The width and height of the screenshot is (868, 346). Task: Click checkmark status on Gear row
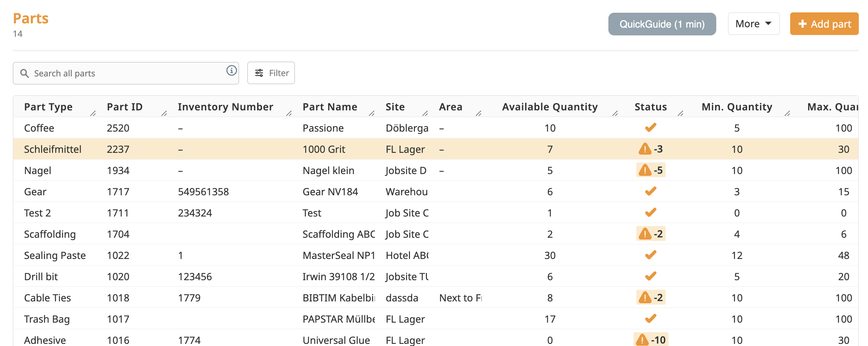tap(650, 191)
